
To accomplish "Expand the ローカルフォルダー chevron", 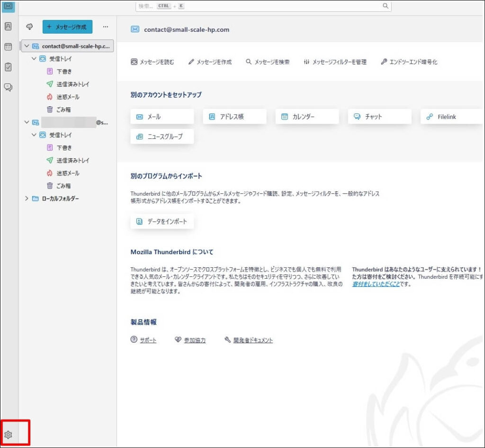I will 27,199.
